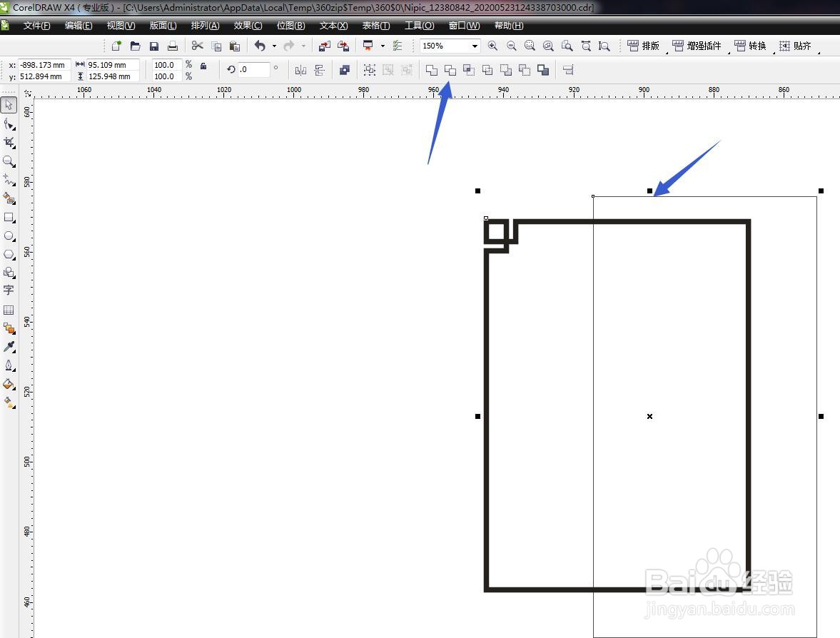
Task: Expand the undo history dropdown arrow
Action: [x=274, y=46]
